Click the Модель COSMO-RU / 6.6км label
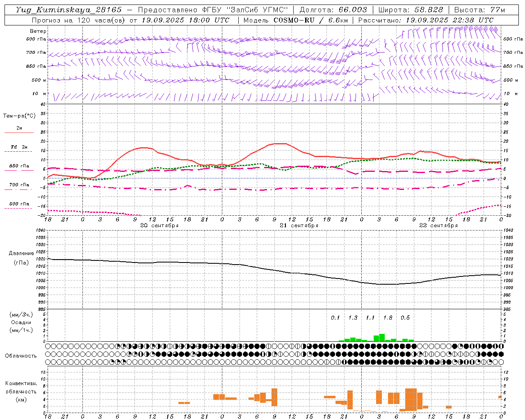This screenshot has width=525, height=420. pyautogui.click(x=296, y=20)
